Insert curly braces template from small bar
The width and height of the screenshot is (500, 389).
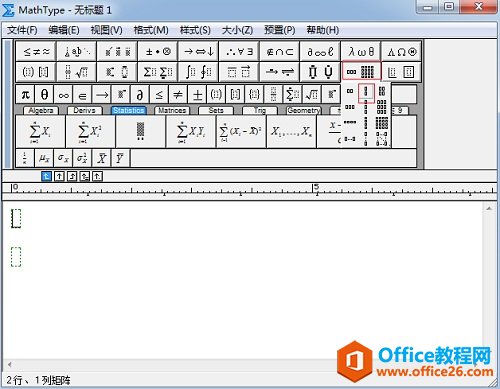[254, 95]
